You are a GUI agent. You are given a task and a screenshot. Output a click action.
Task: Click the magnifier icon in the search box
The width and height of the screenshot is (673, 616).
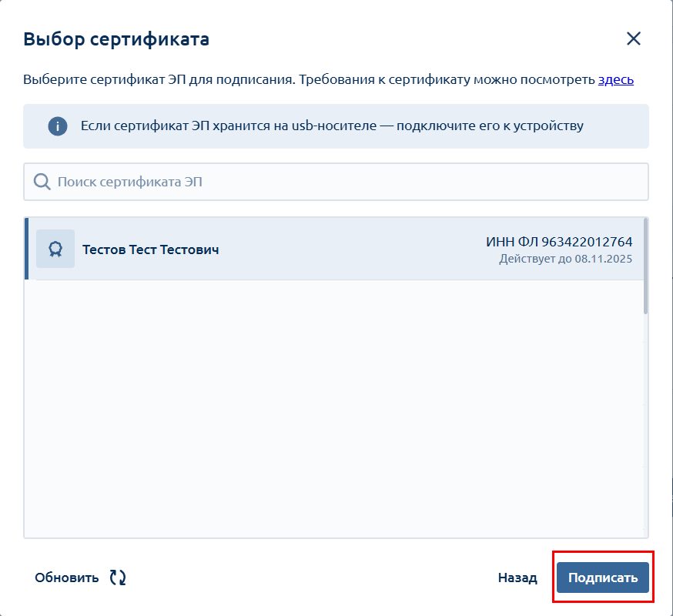[42, 182]
